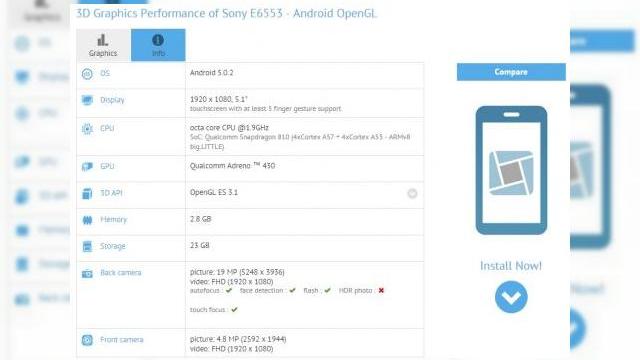Image resolution: width=640 pixels, height=360 pixels.
Task: Click the Display row icon
Action: click(87, 100)
